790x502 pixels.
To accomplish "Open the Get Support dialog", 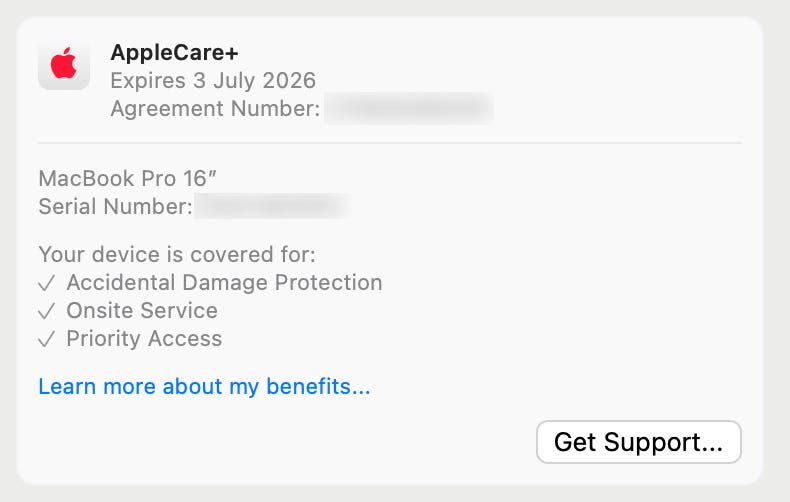I will coord(638,442).
